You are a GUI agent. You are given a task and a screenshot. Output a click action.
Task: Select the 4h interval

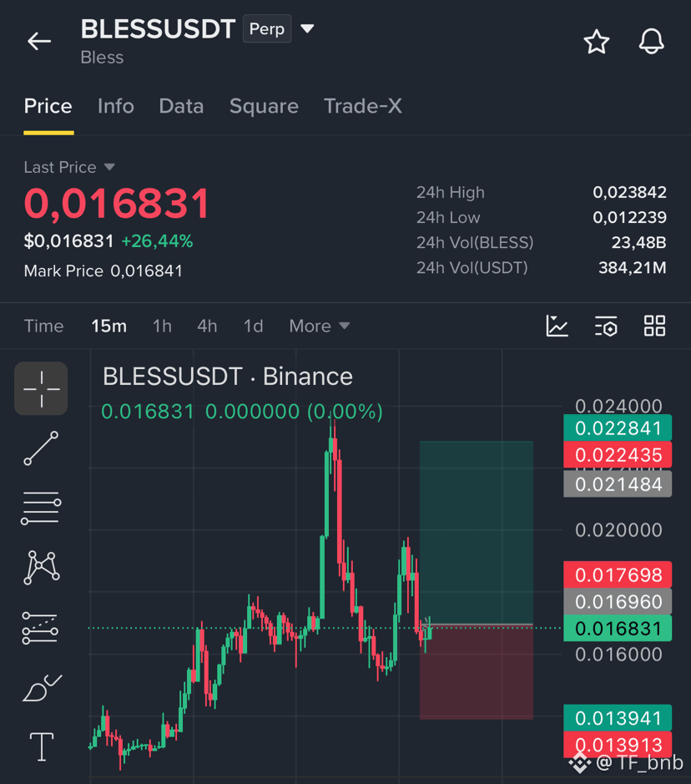(207, 326)
